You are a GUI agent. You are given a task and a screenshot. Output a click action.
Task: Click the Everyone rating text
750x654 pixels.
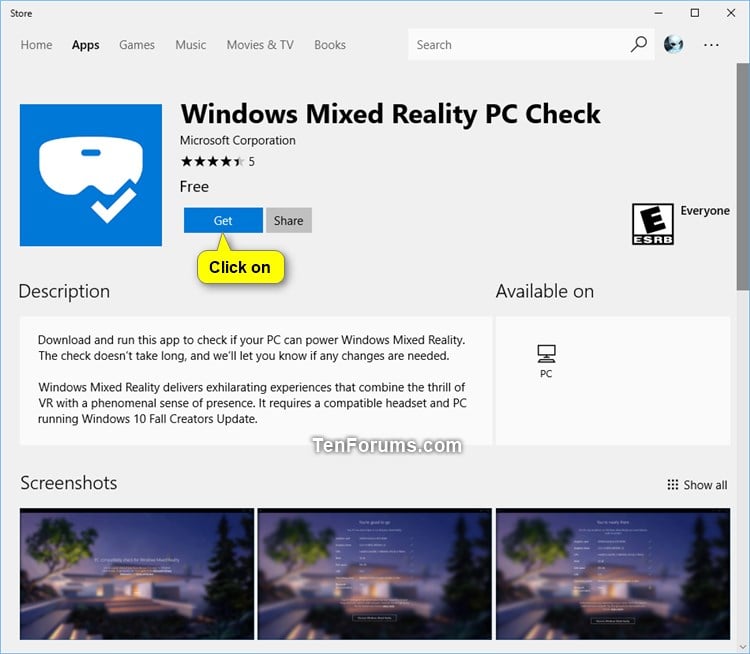click(x=705, y=211)
